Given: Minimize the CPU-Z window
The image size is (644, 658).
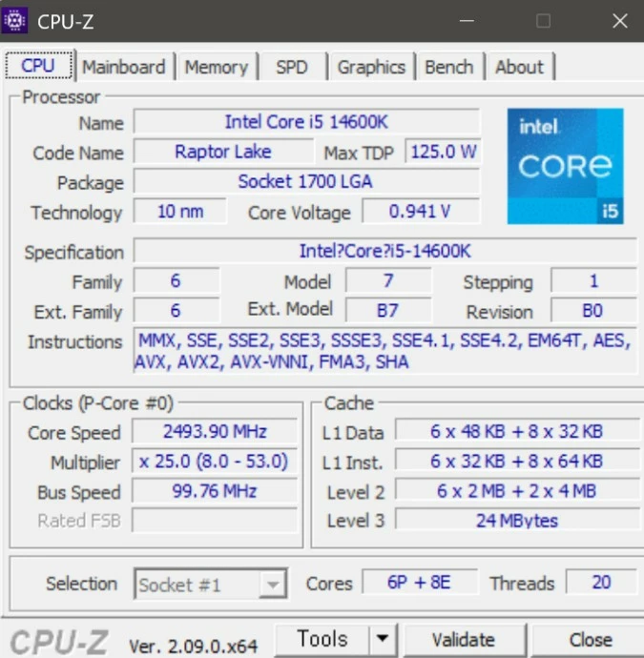Looking at the screenshot, I should (x=467, y=21).
